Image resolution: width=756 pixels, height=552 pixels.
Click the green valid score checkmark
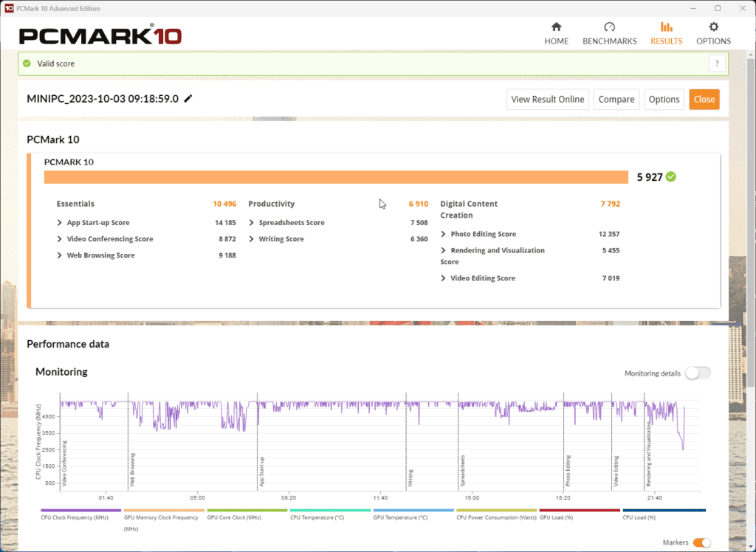click(27, 63)
